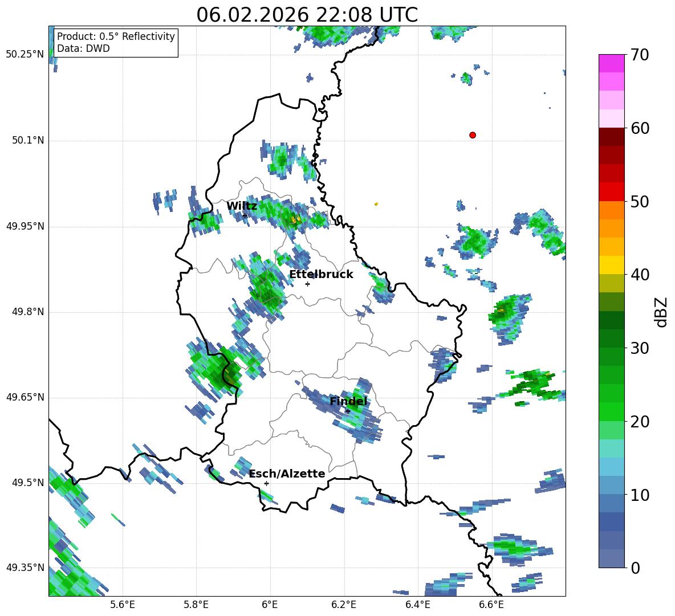The height and width of the screenshot is (616, 675).
Task: Pick the magenta swatch at top of colorbar
Action: pos(611,63)
